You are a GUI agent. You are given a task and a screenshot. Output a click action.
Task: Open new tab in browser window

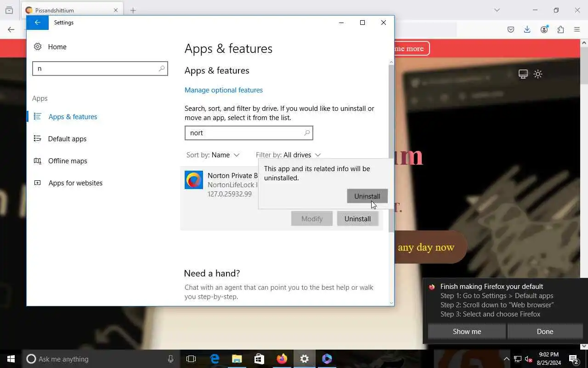(133, 10)
